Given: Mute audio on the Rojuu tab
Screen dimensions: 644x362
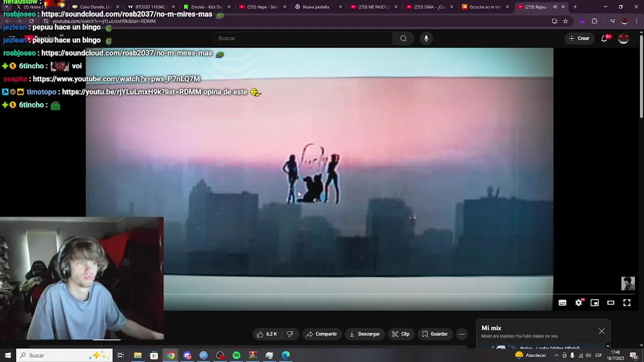Looking at the screenshot, I should click(x=555, y=7).
